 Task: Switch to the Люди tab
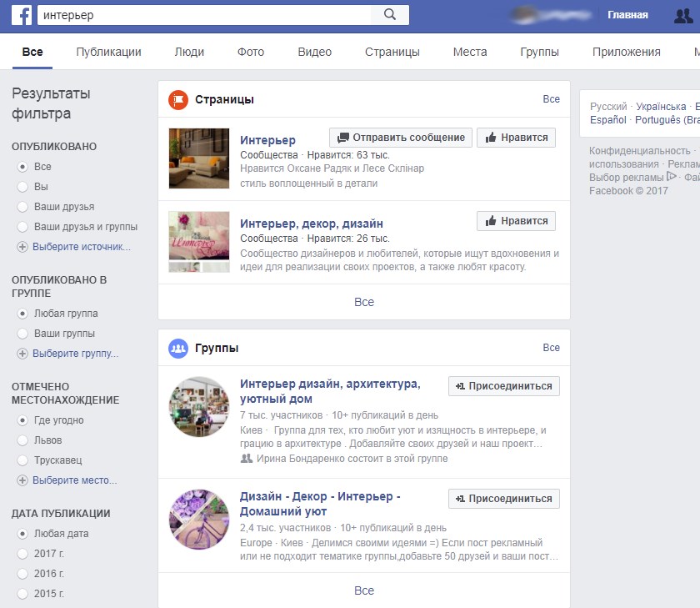pyautogui.click(x=189, y=52)
